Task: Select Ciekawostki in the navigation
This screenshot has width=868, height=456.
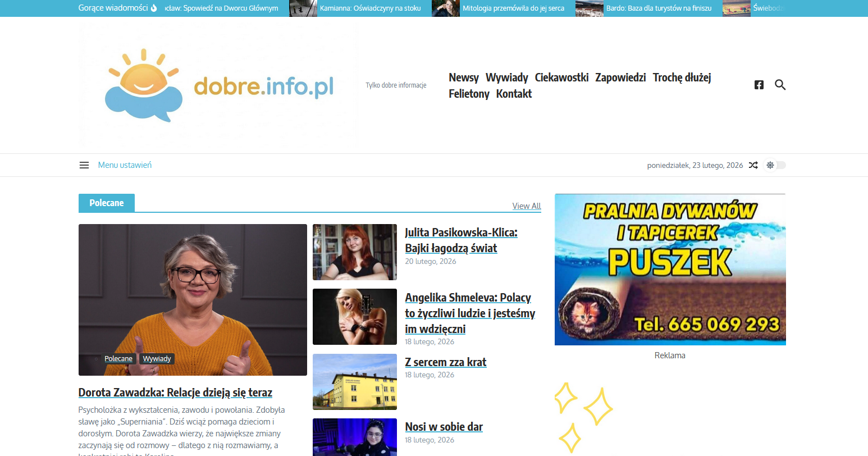Action: point(561,77)
